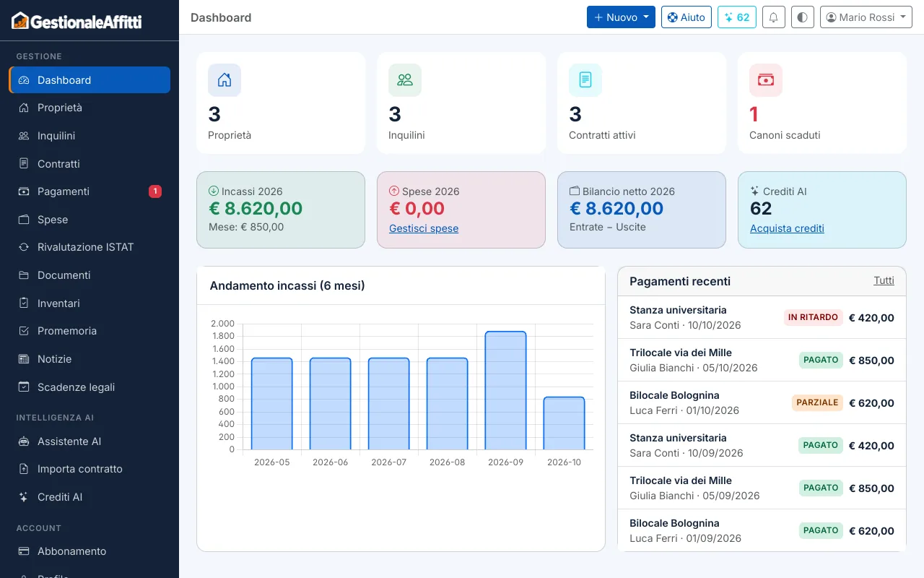Click the red Pagamenti badge showing 1
The height and width of the screenshot is (578, 924).
click(x=155, y=191)
